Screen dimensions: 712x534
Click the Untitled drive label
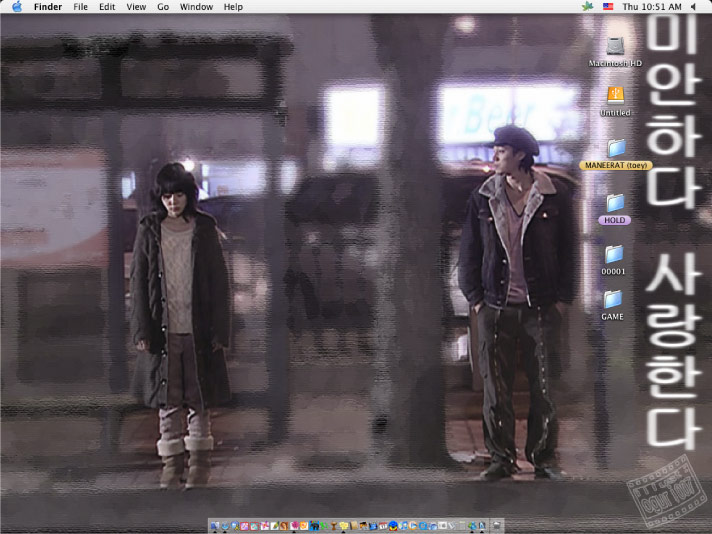click(x=615, y=112)
